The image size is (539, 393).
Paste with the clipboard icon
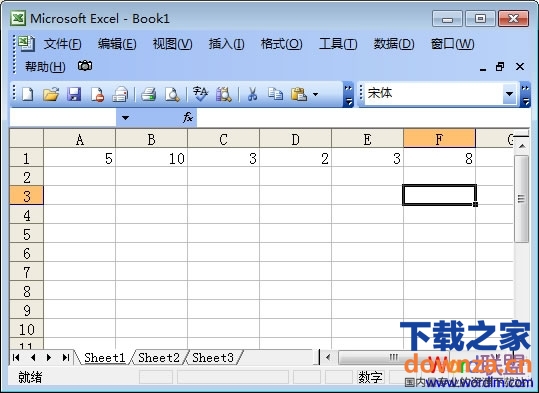(x=299, y=94)
